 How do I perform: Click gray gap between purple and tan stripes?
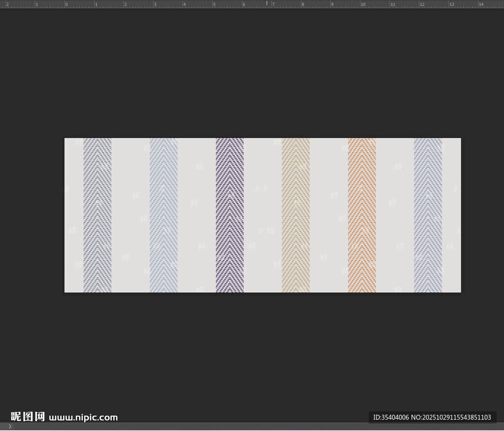(x=263, y=215)
